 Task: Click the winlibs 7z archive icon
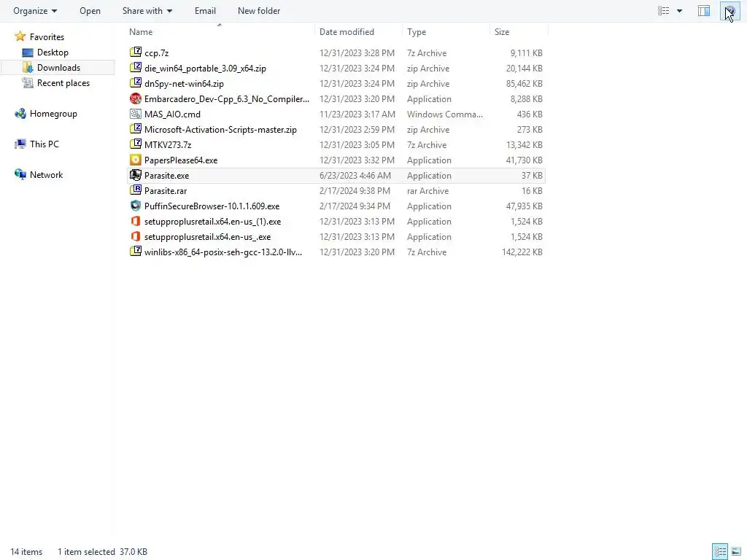(136, 252)
